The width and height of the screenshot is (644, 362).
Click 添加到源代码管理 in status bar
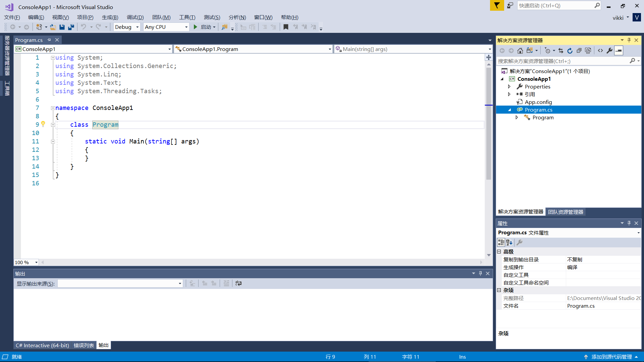pyautogui.click(x=611, y=357)
